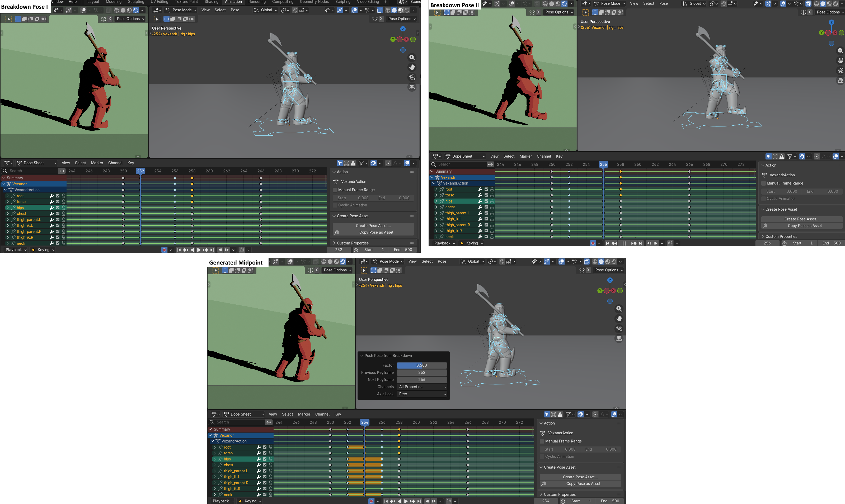This screenshot has width=845, height=504.
Task: Open Marker menu in Breakdown Pose I dope sheet
Action: point(97,163)
